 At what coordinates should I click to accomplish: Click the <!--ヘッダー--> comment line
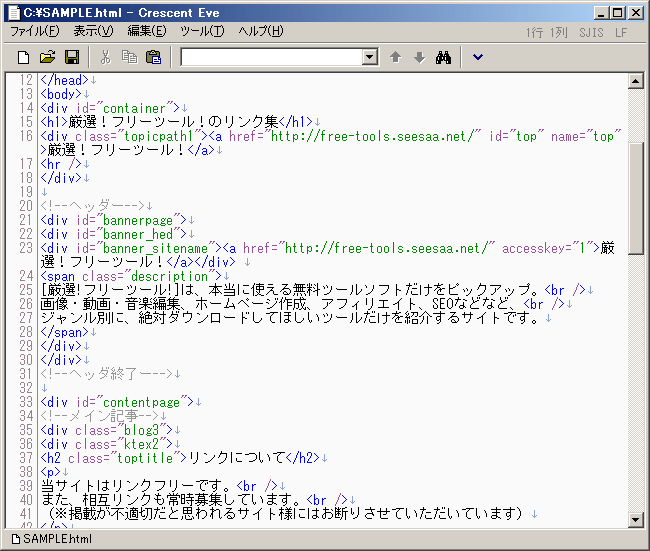coord(92,206)
